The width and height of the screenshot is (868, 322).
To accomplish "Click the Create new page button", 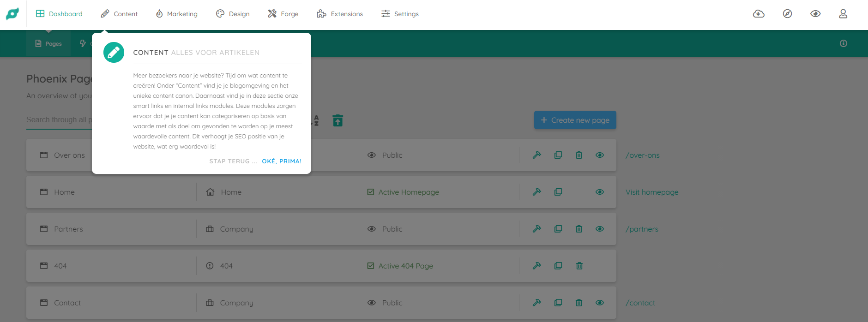I will coord(575,120).
